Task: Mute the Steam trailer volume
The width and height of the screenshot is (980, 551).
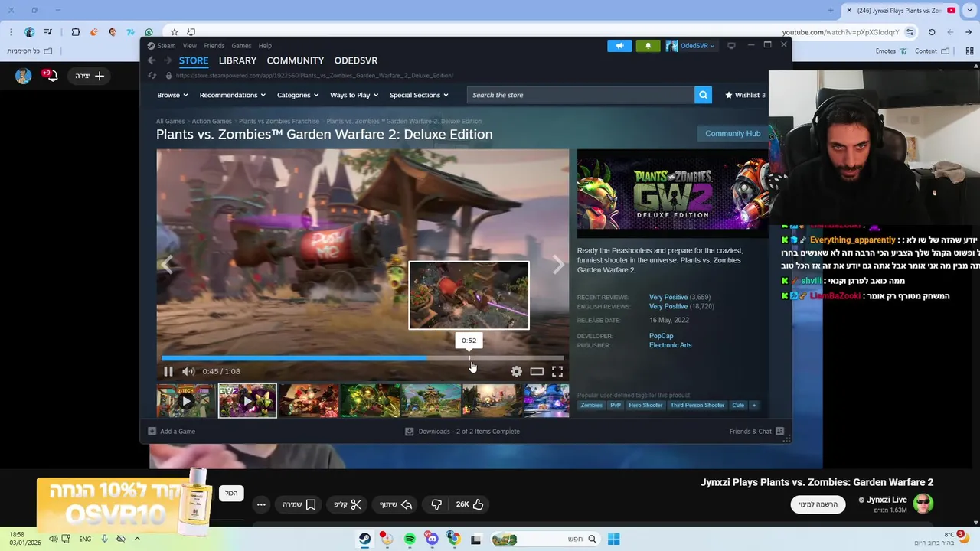Action: (x=188, y=371)
